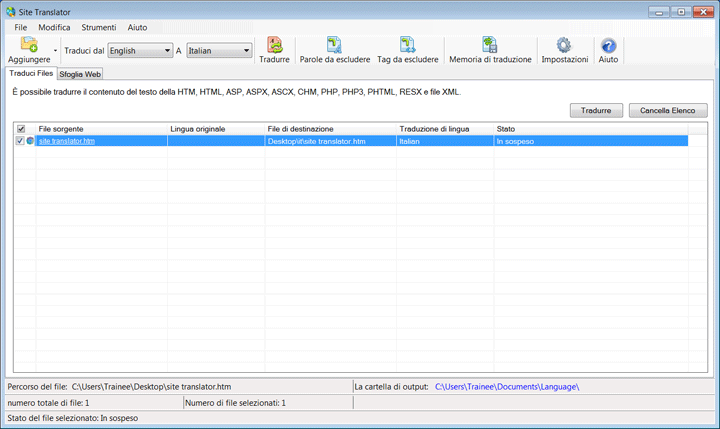Switch to the Sfoglia Web tab
The image size is (720, 429).
point(80,74)
